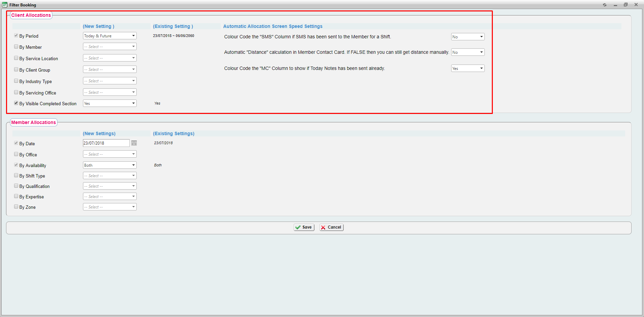Enable the By Office checkbox
This screenshot has width=644, height=317.
[x=16, y=154]
